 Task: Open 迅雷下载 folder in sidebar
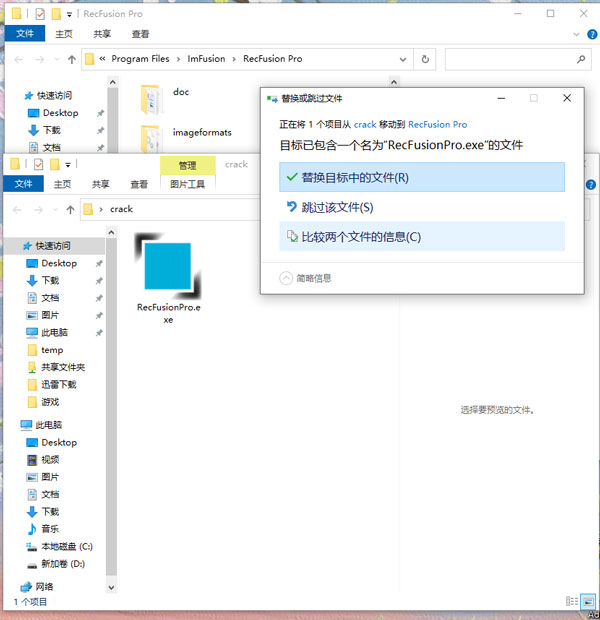point(59,385)
